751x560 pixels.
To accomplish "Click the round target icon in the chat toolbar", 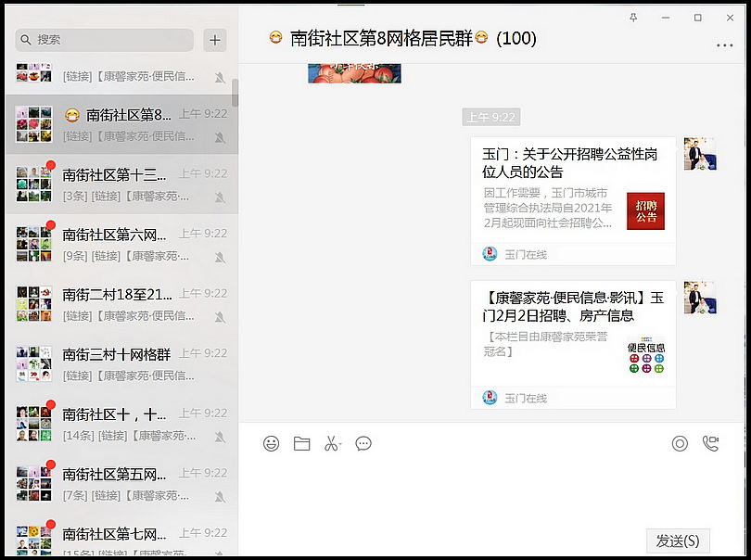I will pos(680,444).
